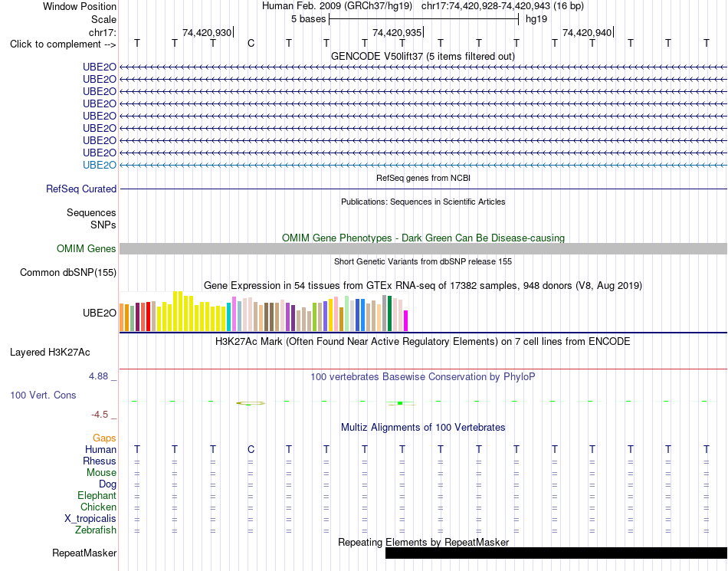Open the GTEx UBE2O expression bar chart
The image size is (728, 571).
coord(264,311)
